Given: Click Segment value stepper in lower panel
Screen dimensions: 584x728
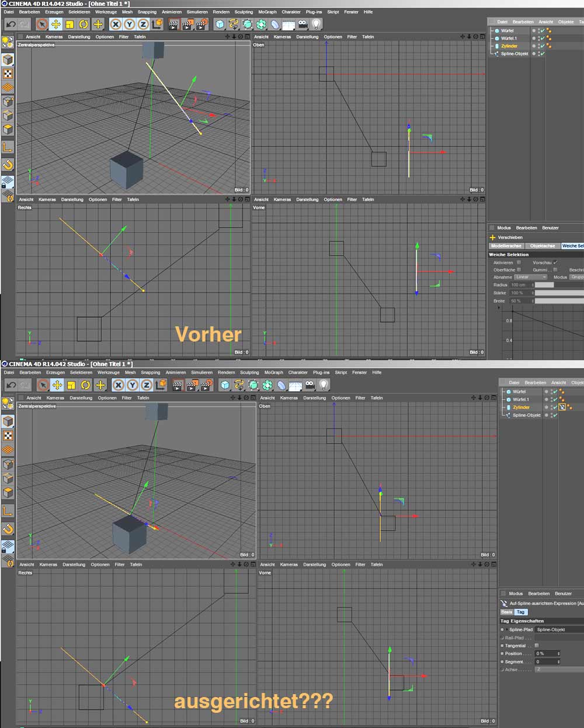Looking at the screenshot, I should 559,662.
